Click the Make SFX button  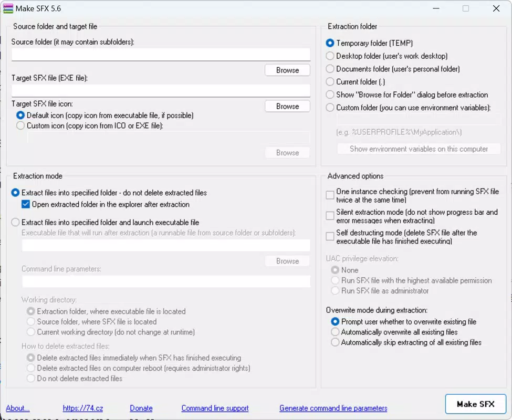pyautogui.click(x=475, y=404)
